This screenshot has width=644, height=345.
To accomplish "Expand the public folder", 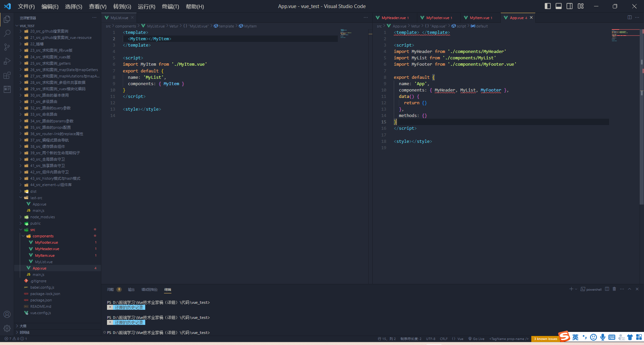I will (21, 223).
